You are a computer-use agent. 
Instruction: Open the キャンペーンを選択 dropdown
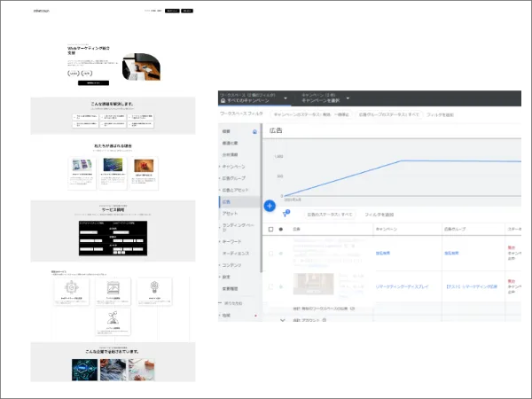(324, 99)
